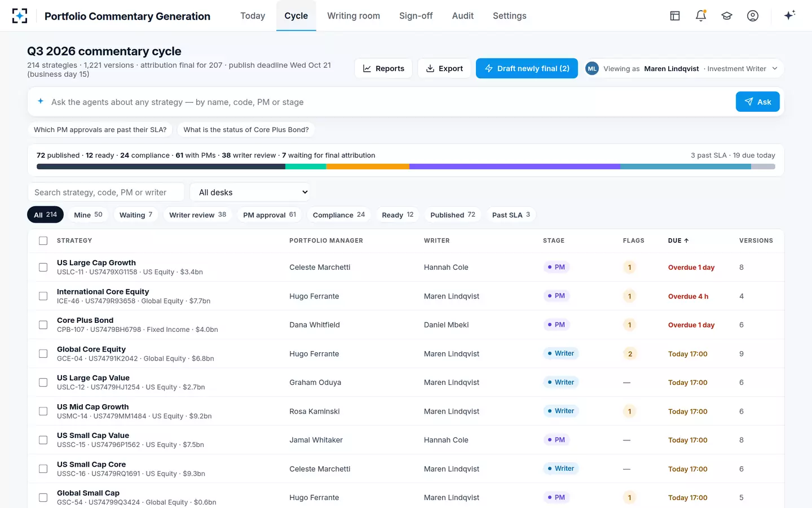
Task: Click the Export button
Action: click(444, 68)
